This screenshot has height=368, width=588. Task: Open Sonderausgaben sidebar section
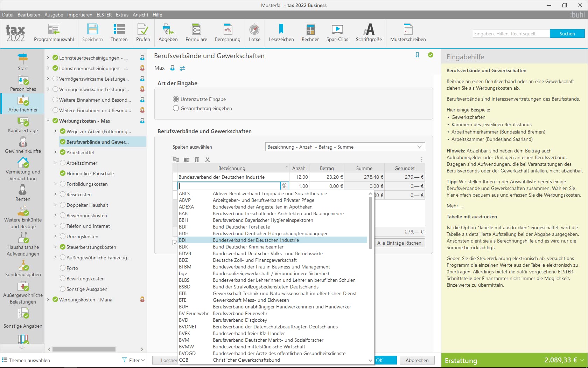[23, 268]
